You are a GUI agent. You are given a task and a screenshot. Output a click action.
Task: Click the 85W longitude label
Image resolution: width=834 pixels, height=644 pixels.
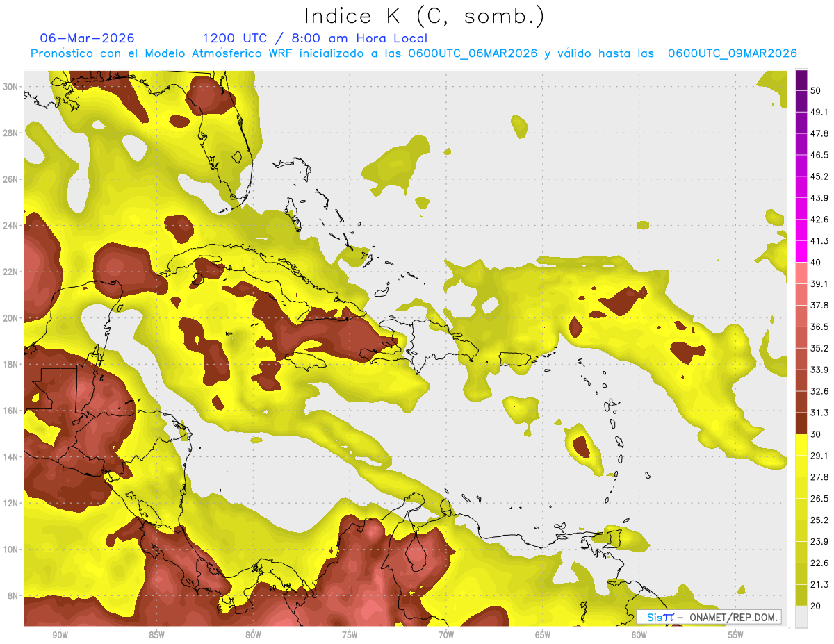pos(156,635)
